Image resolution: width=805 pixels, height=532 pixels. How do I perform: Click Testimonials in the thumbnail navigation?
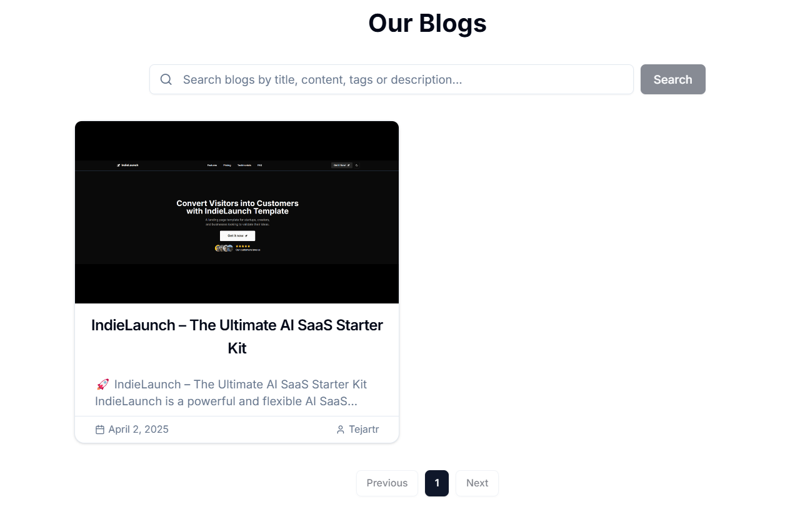tap(244, 165)
